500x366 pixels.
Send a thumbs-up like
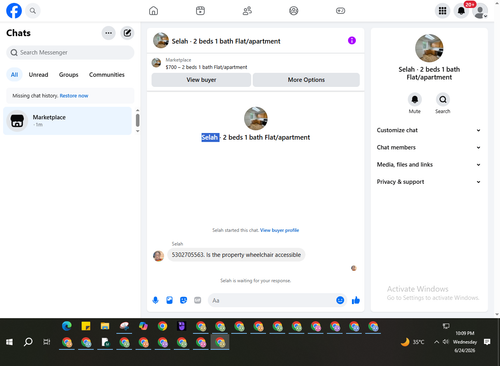pos(356,300)
